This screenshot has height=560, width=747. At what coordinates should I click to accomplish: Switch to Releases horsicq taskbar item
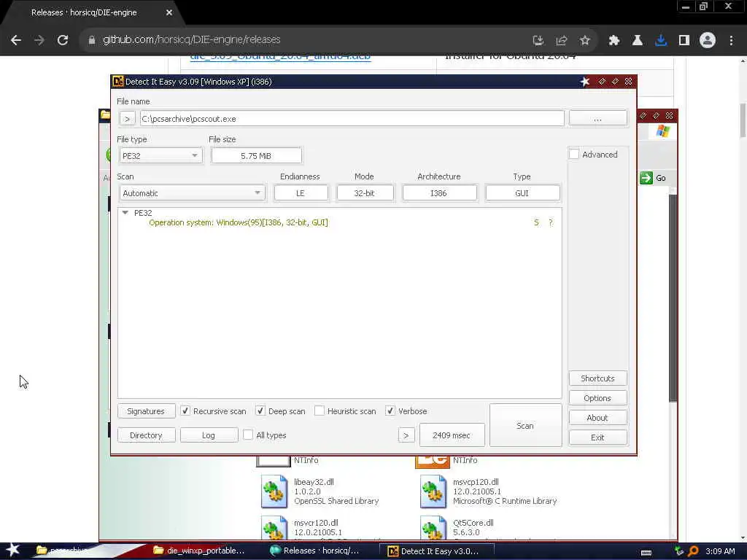tap(315, 551)
